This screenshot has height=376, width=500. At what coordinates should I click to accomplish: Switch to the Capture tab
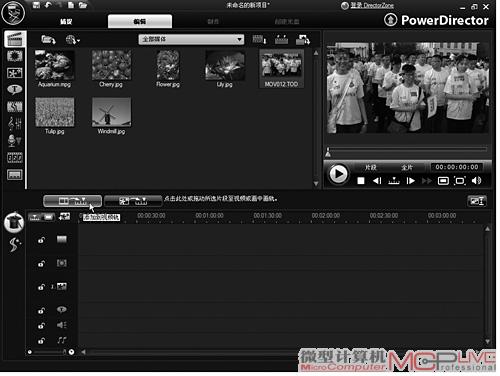66,21
